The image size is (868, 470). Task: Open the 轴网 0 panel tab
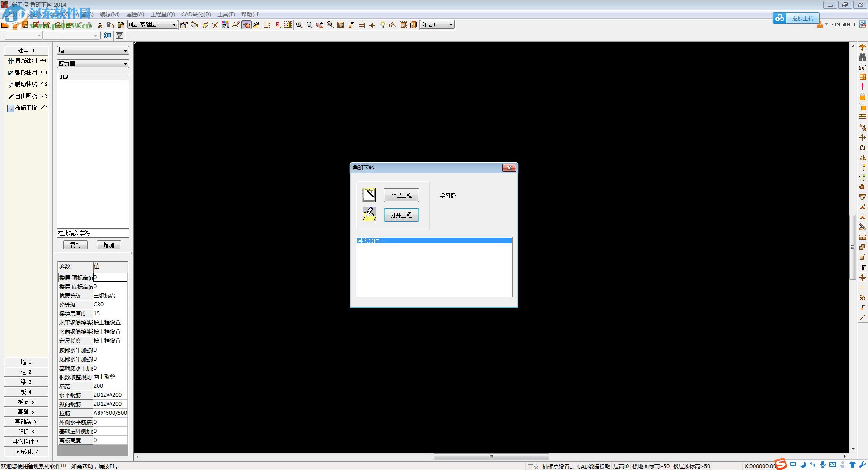click(26, 51)
